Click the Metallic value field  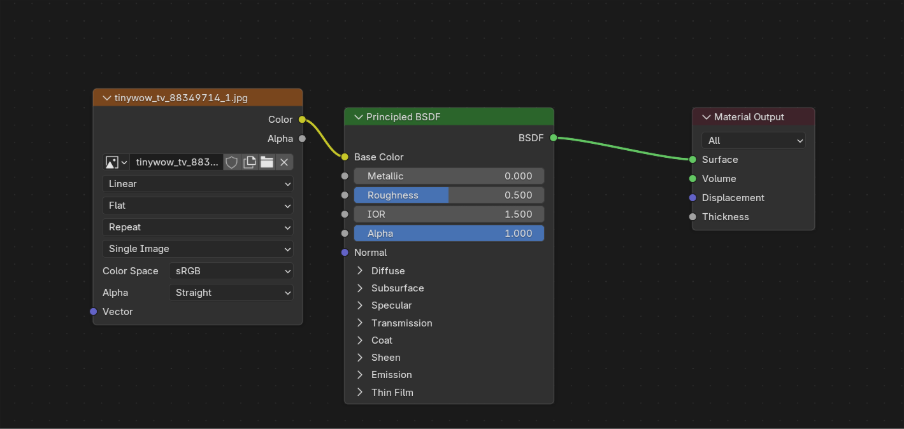(448, 176)
